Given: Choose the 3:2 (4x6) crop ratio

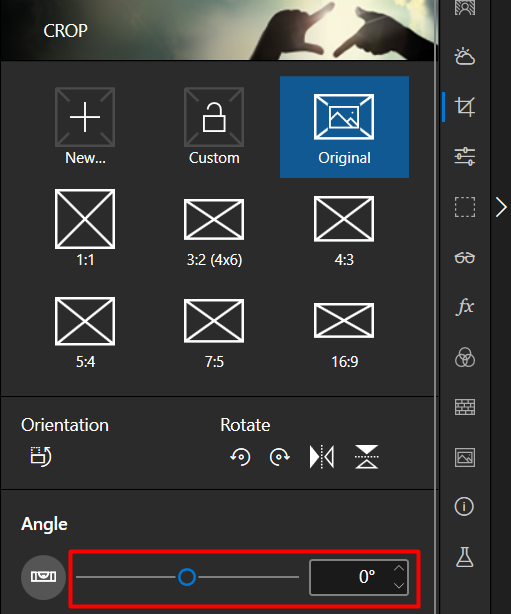Looking at the screenshot, I should [x=214, y=229].
